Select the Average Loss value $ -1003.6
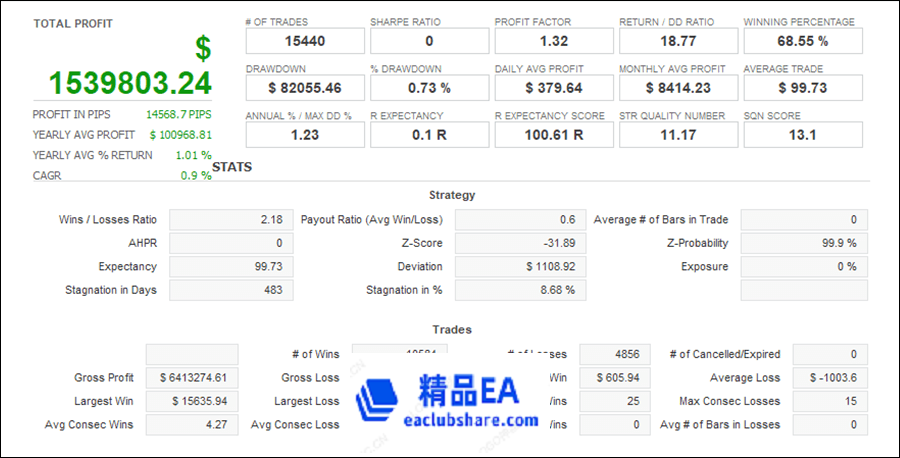The image size is (900, 458). (x=830, y=378)
